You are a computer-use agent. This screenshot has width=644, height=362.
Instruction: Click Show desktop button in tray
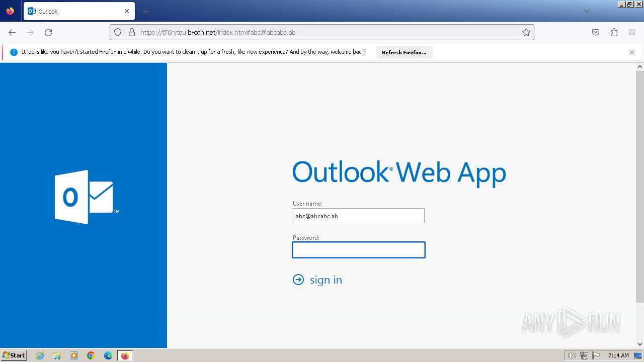(x=638, y=355)
